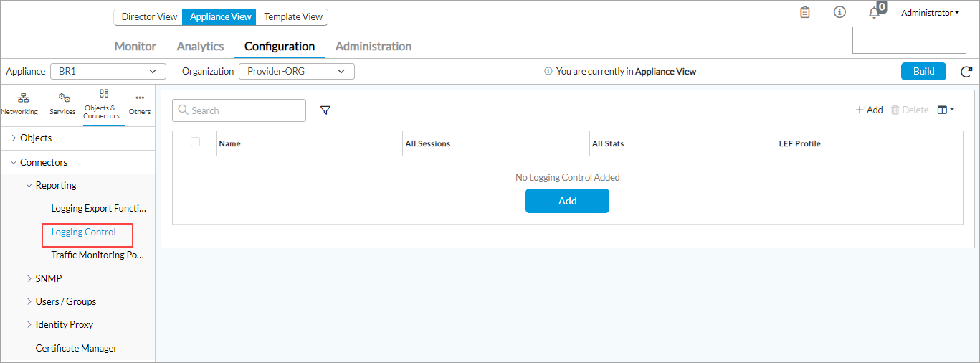Open the Organization Provider-ORG dropdown
The width and height of the screenshot is (980, 363).
(296, 72)
